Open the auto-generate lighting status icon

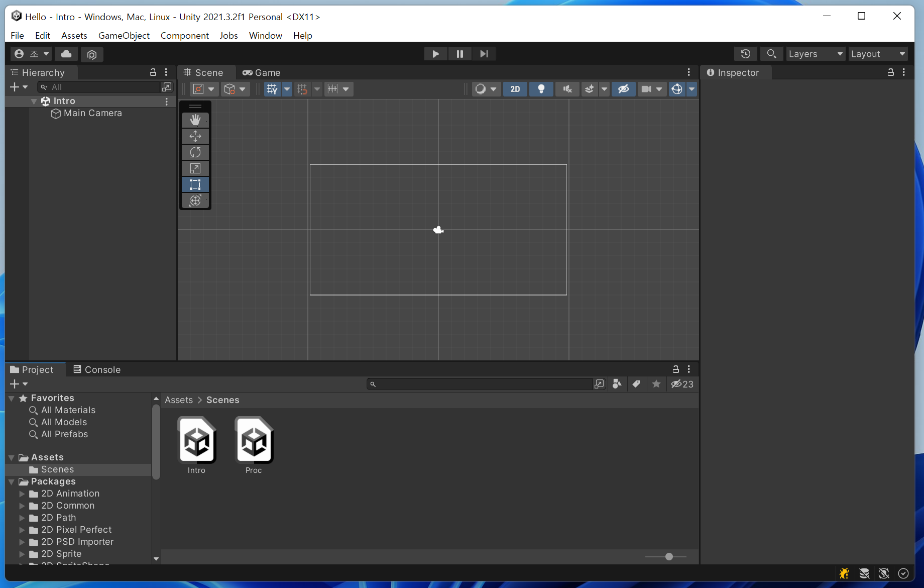[884, 573]
